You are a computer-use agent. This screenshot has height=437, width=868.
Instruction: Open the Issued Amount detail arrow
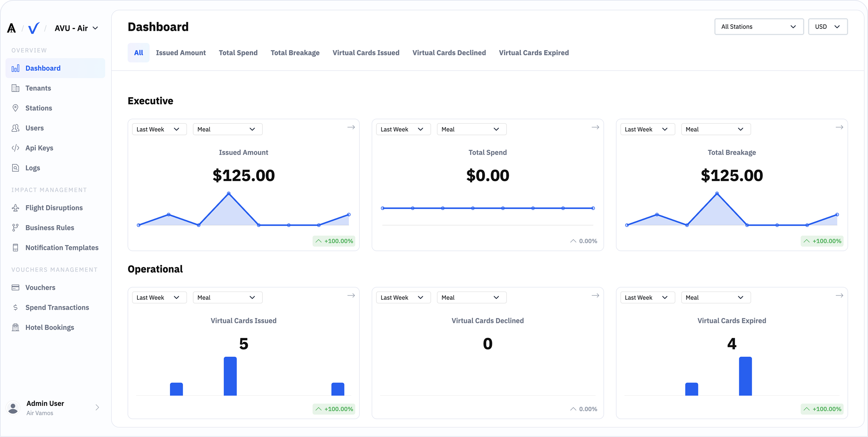point(351,127)
